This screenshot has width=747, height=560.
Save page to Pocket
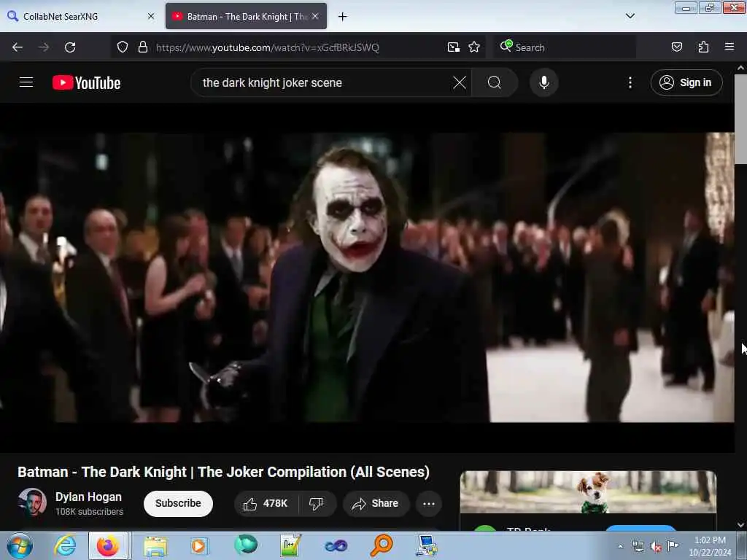coord(676,47)
